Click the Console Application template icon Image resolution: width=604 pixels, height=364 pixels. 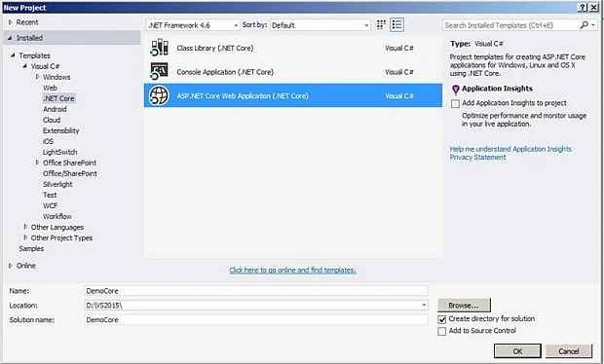[160, 72]
